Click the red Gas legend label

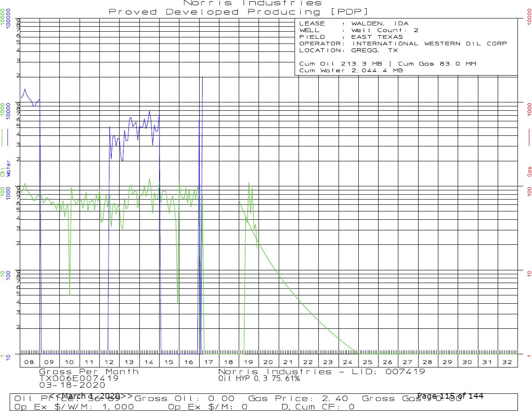(529, 171)
